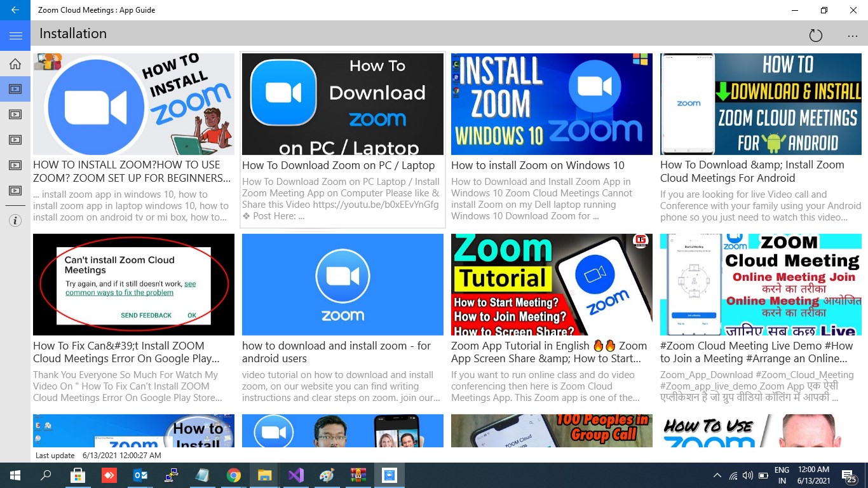Image resolution: width=868 pixels, height=488 pixels.
Task: Switch to Visual Studio in taskbar
Action: (x=295, y=475)
